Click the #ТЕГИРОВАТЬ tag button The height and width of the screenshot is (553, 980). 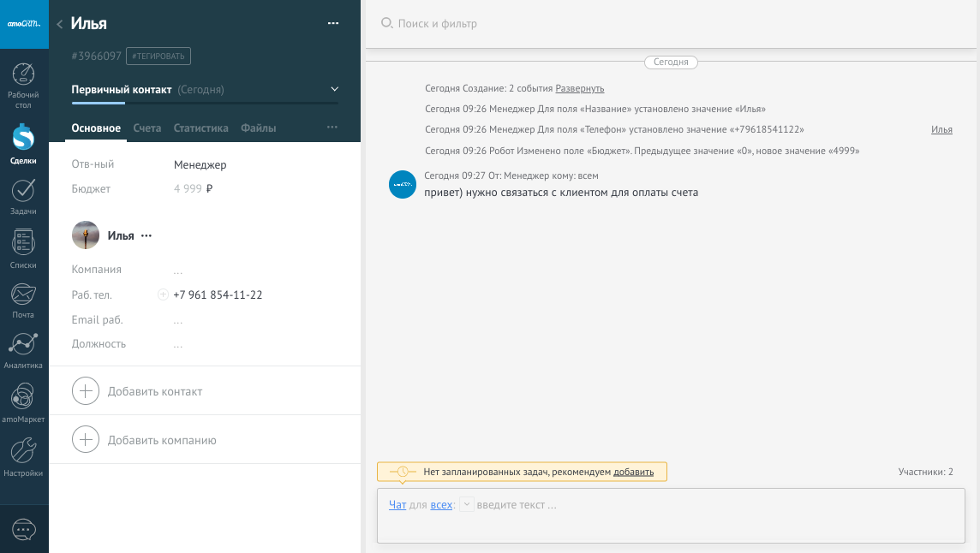(158, 56)
